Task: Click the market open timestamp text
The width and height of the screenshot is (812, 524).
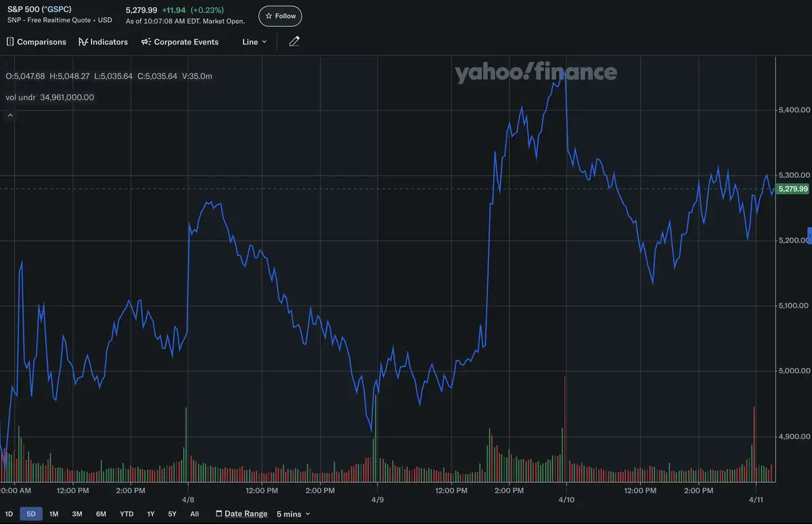Action: pyautogui.click(x=185, y=22)
